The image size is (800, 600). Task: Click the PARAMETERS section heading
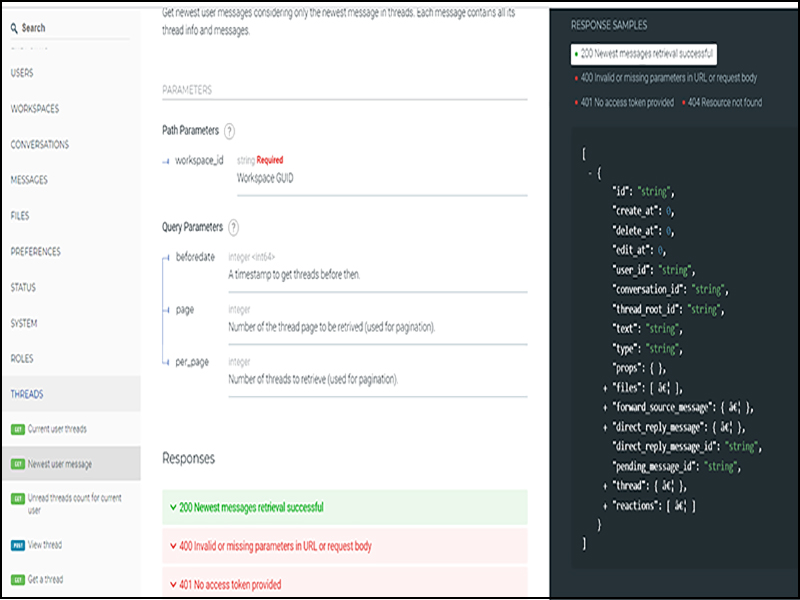pyautogui.click(x=187, y=90)
